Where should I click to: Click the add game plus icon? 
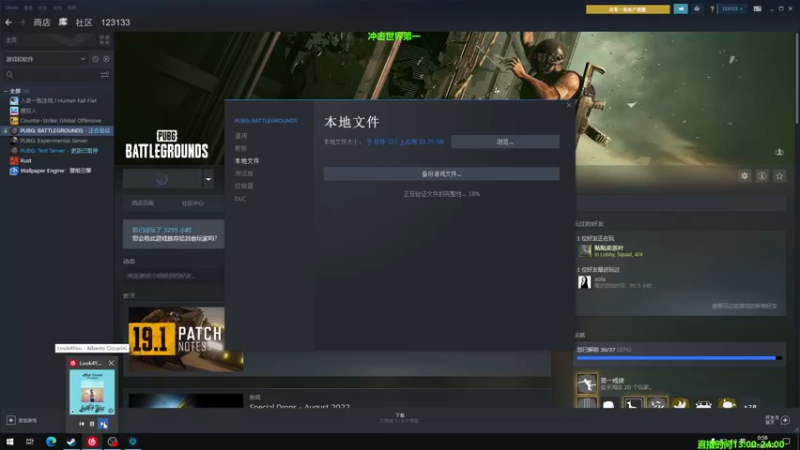(11, 420)
